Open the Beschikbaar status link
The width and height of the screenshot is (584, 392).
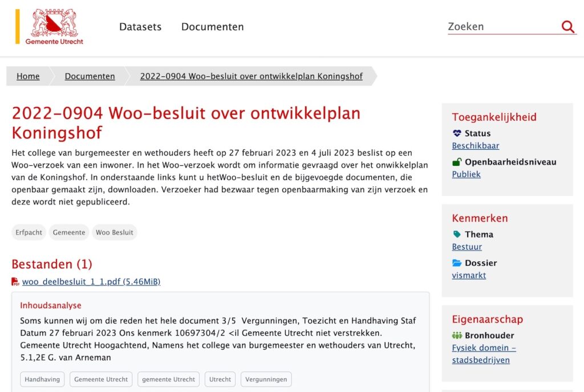point(476,146)
